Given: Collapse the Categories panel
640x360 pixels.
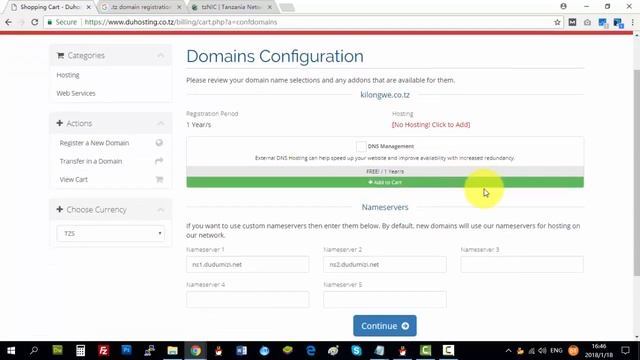Looking at the screenshot, I should [x=160, y=55].
